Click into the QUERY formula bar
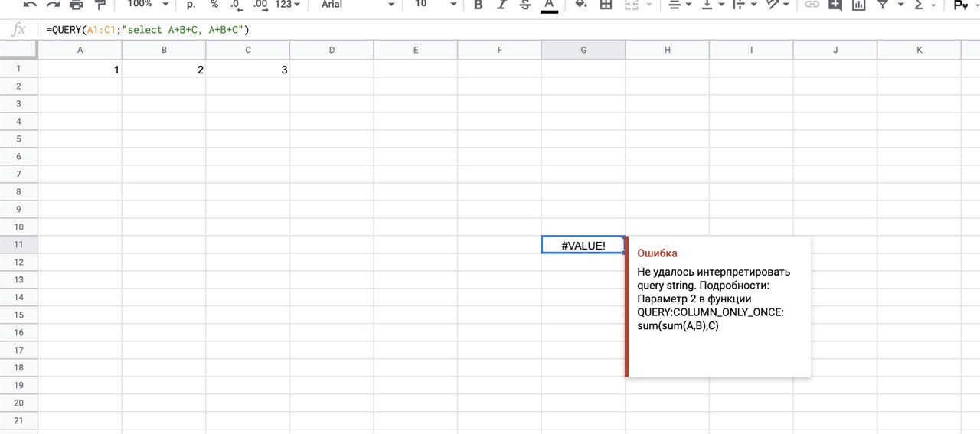This screenshot has width=980, height=434. coord(509,30)
